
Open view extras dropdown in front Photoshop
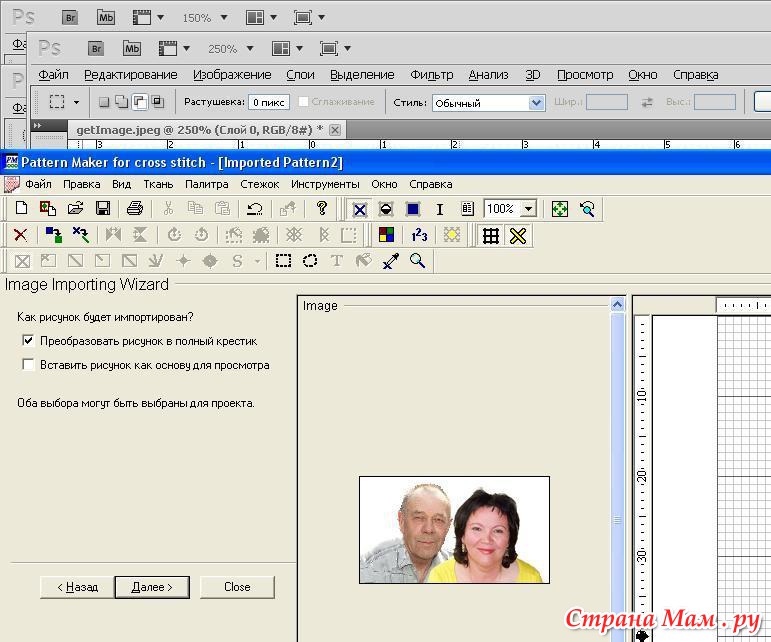click(x=186, y=49)
